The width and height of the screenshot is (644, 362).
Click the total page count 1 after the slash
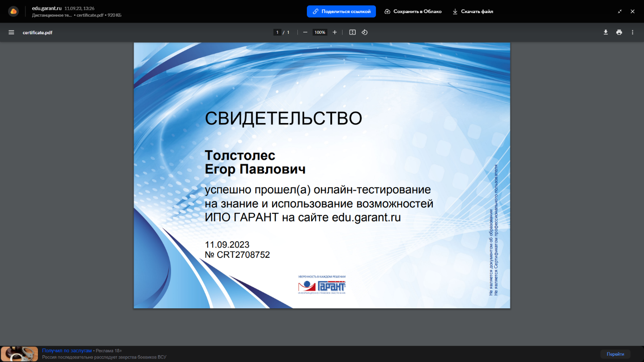[288, 32]
